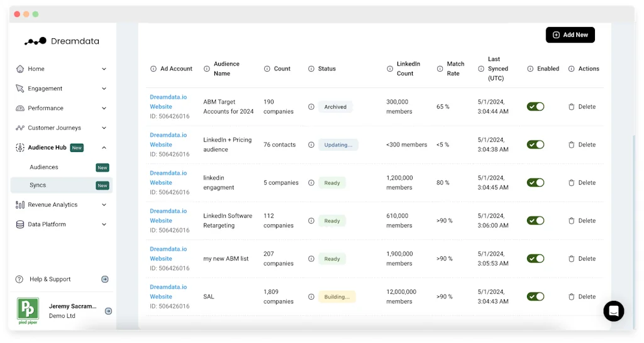Delete the SAL sync
This screenshot has height=343, width=644.
(x=582, y=297)
